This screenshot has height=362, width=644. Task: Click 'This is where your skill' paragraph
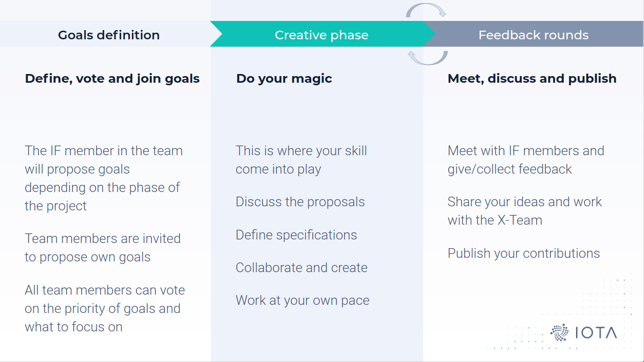point(301,160)
